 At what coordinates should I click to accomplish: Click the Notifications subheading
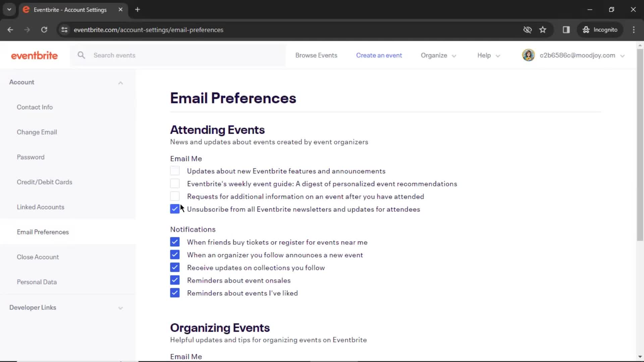click(x=193, y=229)
